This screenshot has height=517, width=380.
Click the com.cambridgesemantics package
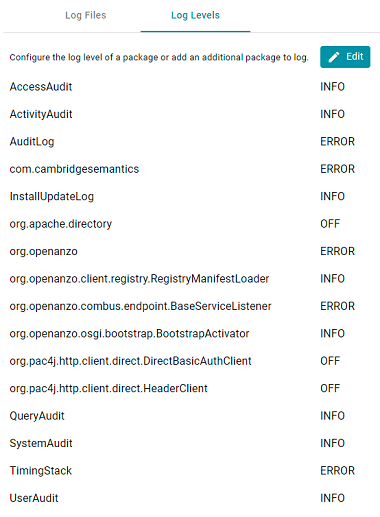tap(74, 169)
